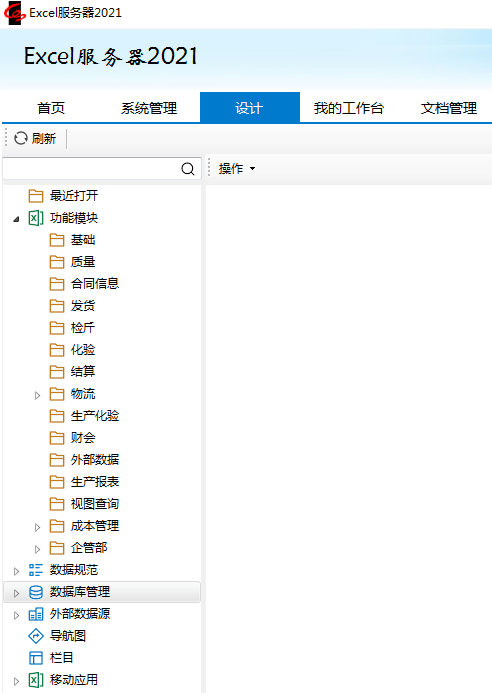Click the 数据规范 list icon
This screenshot has width=492, height=693.
[36, 570]
